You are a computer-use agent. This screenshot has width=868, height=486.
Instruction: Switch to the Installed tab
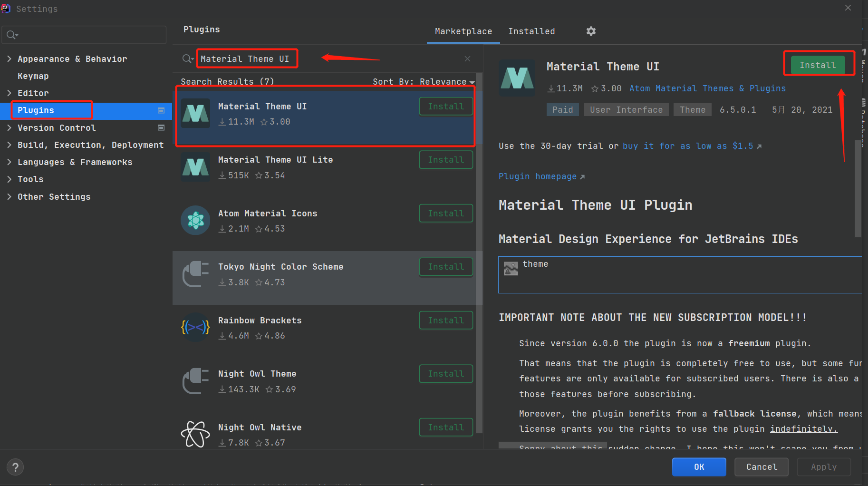click(531, 31)
